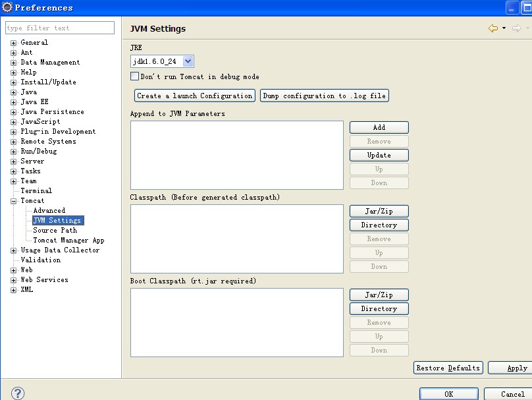Select Java Persistence item
Image resolution: width=532 pixels, height=400 pixels.
[x=52, y=112]
